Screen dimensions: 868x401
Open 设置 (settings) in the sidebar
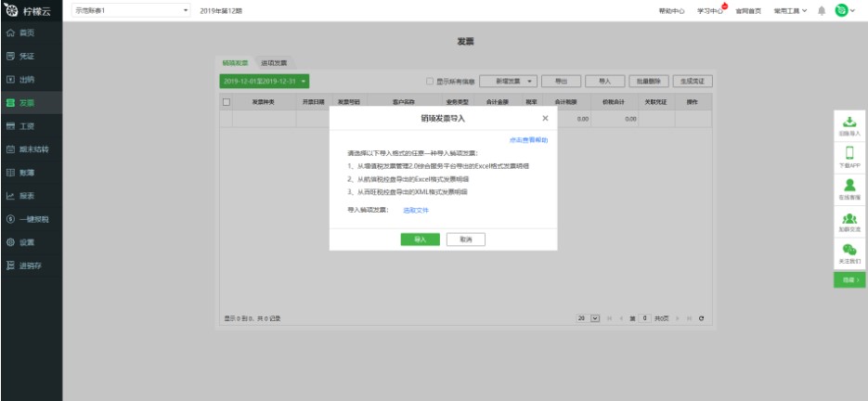pos(27,242)
